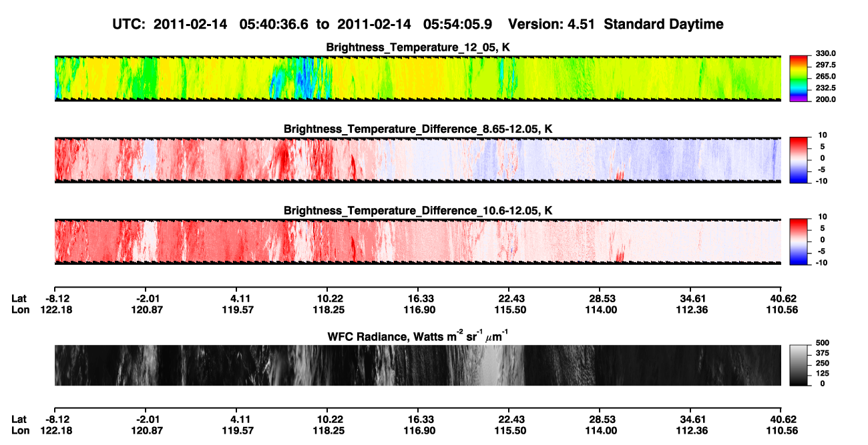Click the 8.65-12.05 difference image strip
The image size is (868, 445).
[x=418, y=160]
